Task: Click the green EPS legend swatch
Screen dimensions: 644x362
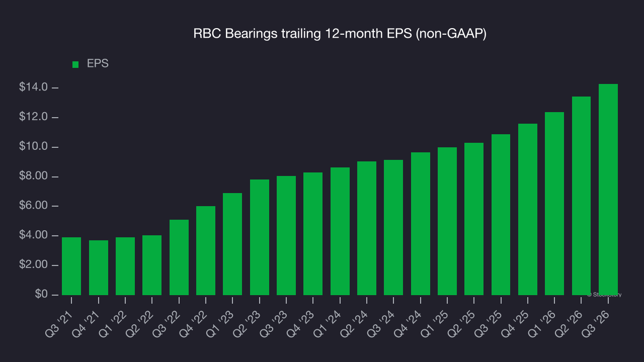Action: pyautogui.click(x=75, y=64)
